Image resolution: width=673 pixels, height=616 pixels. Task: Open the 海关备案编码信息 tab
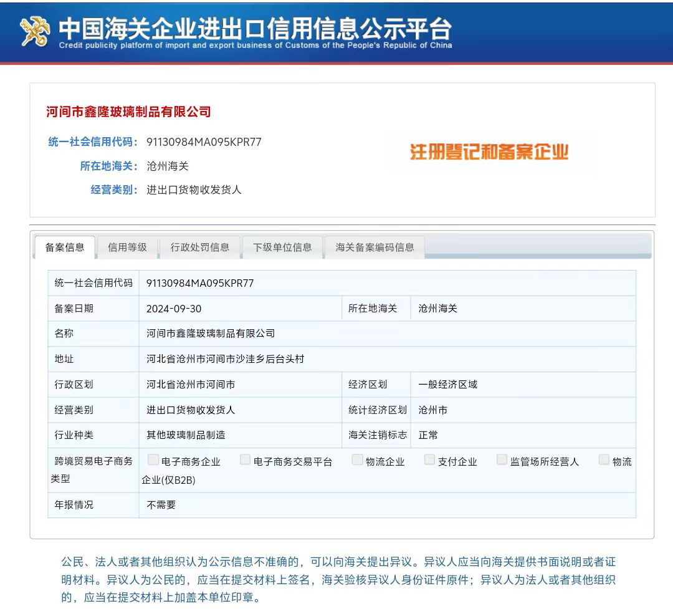click(x=375, y=248)
